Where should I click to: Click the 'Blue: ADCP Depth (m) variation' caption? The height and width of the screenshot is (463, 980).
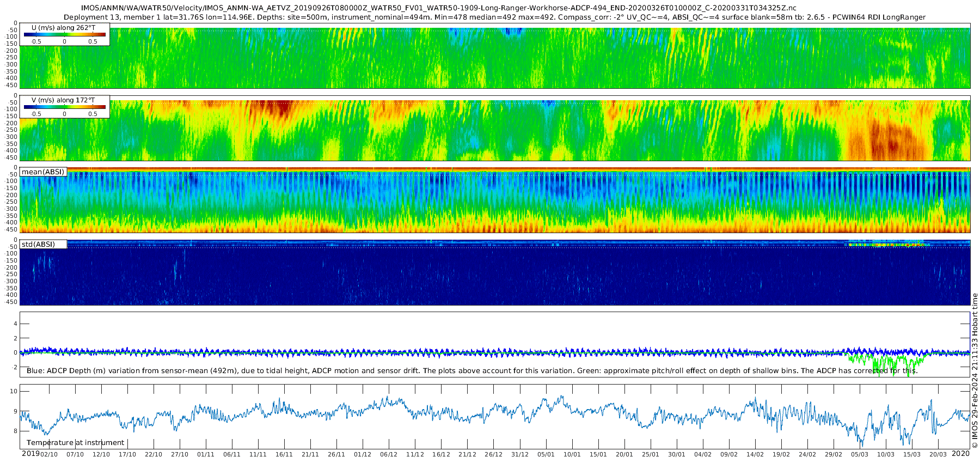[472, 371]
